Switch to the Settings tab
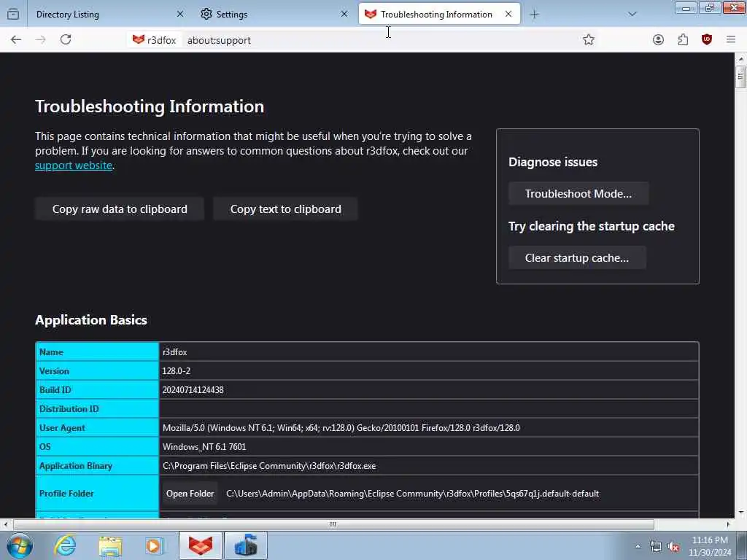Viewport: 747px width, 560px height. pyautogui.click(x=274, y=15)
